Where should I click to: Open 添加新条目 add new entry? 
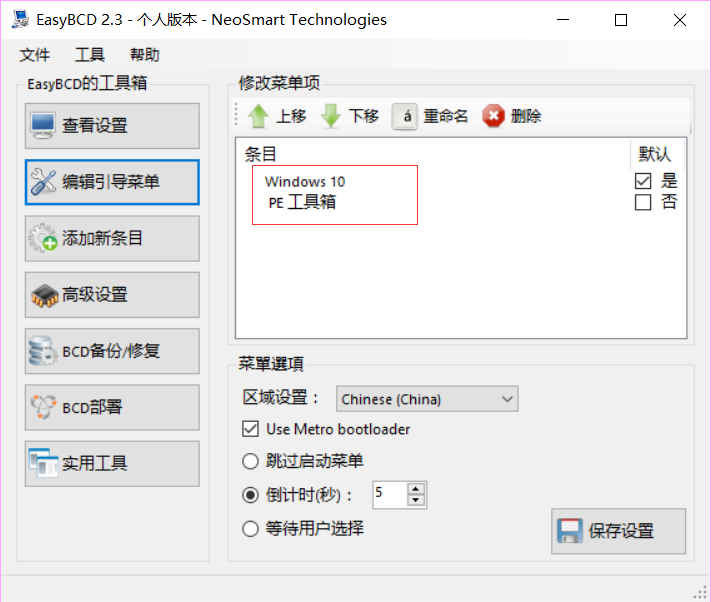pyautogui.click(x=112, y=238)
